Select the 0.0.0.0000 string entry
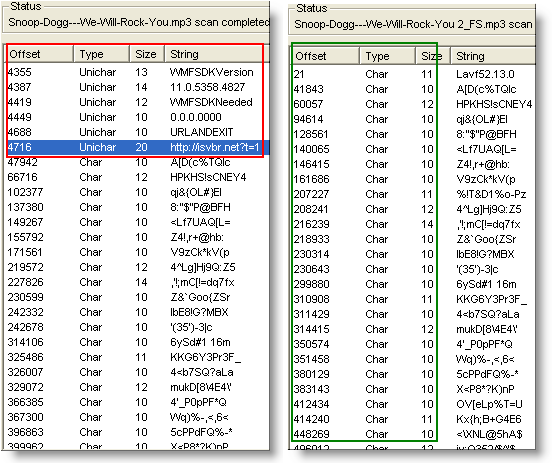554x463 pixels. pyautogui.click(x=137, y=117)
